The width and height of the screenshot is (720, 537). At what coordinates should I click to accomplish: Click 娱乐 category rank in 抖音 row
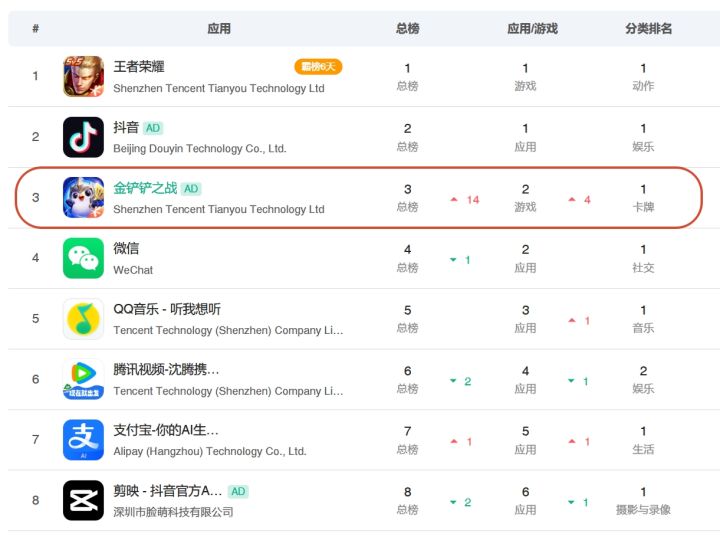643,137
